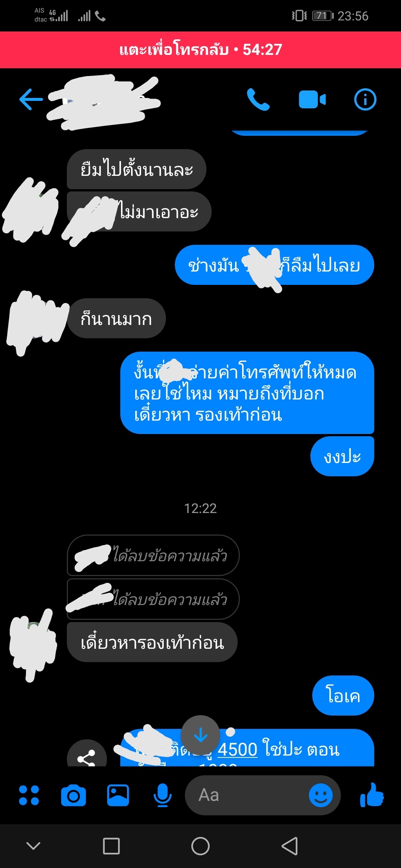Start a video call with camera icon

(312, 99)
